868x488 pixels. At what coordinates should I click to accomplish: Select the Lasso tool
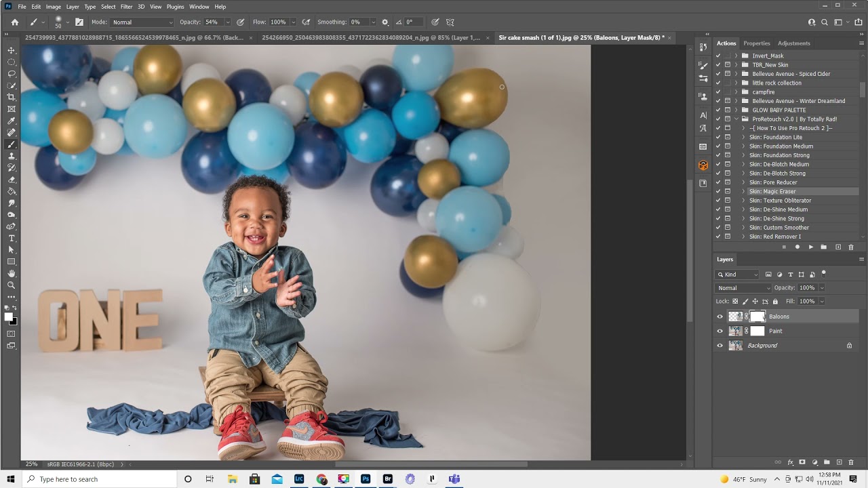pyautogui.click(x=12, y=73)
